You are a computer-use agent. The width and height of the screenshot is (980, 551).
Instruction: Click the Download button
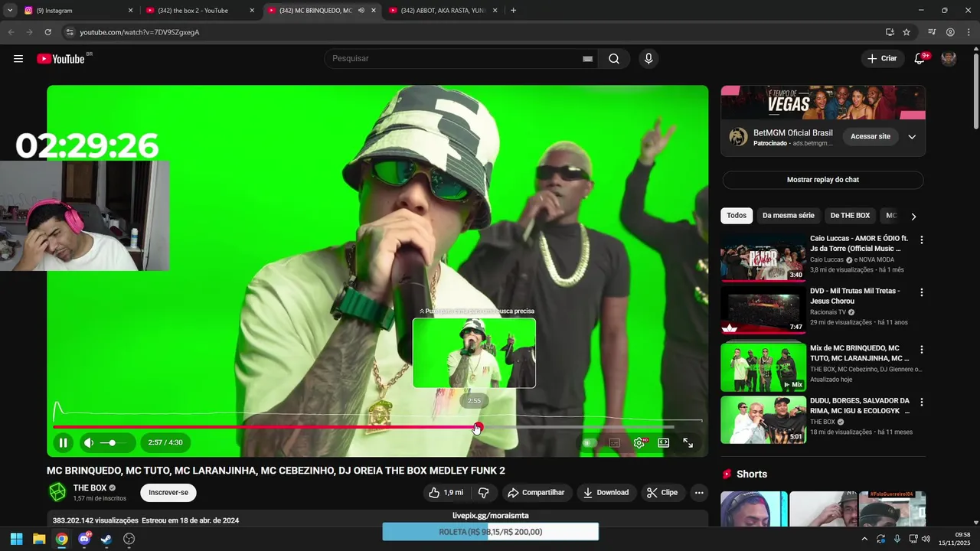(606, 493)
